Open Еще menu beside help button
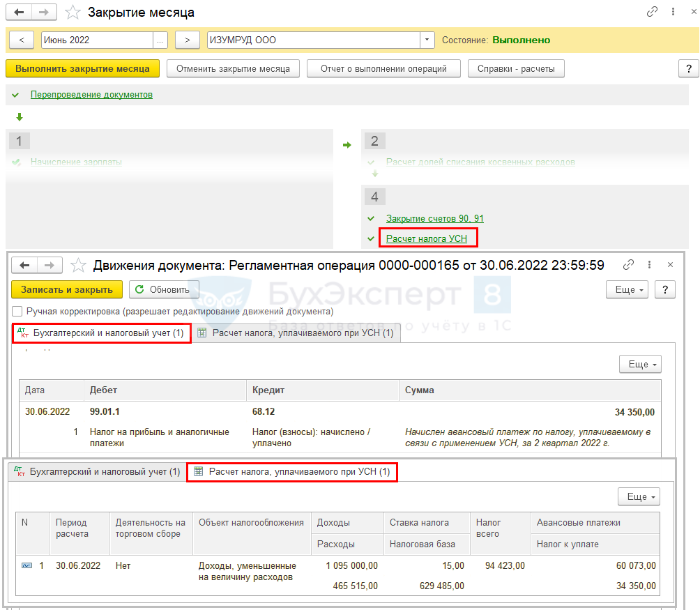The image size is (700, 610). [x=627, y=289]
